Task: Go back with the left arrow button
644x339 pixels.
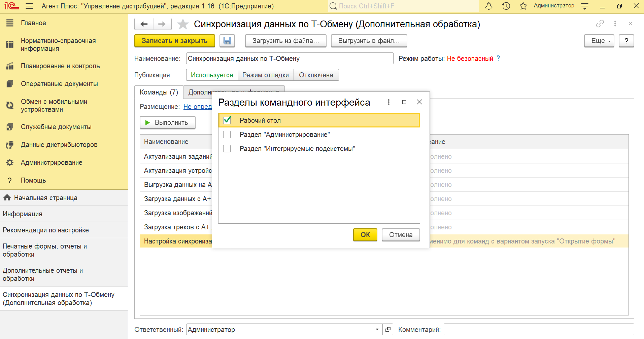Action: click(144, 24)
